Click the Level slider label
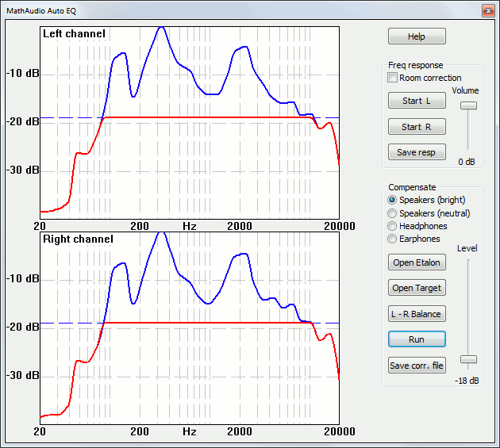This screenshot has height=448, width=500. [x=467, y=248]
